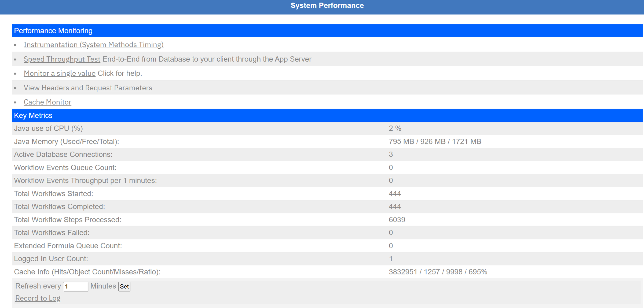
Task: Click the Record to Log link
Action: (x=38, y=298)
